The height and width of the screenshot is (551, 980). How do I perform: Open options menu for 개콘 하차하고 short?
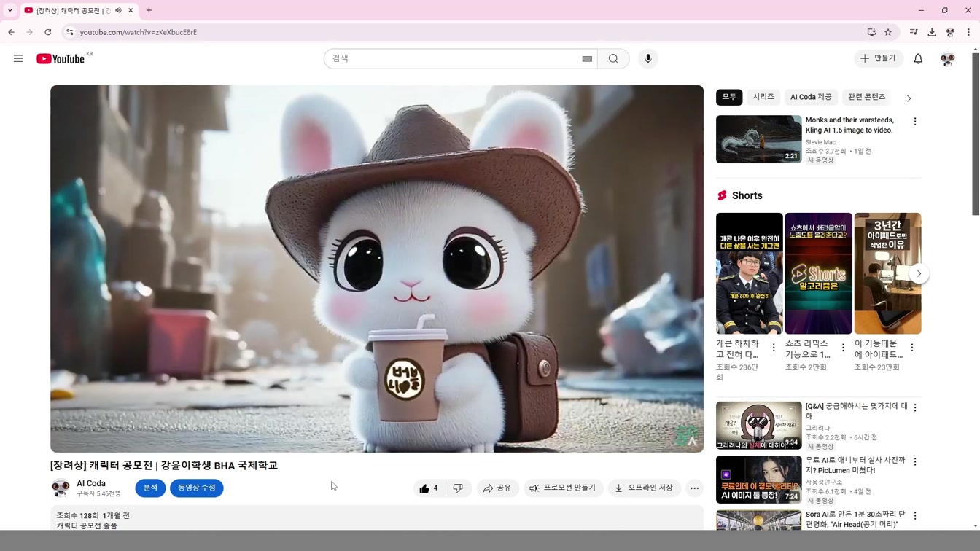774,348
